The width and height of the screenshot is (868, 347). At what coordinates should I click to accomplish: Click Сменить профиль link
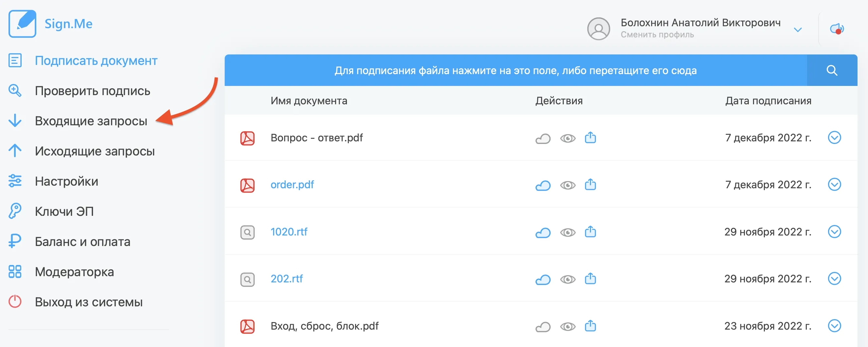[x=657, y=35]
